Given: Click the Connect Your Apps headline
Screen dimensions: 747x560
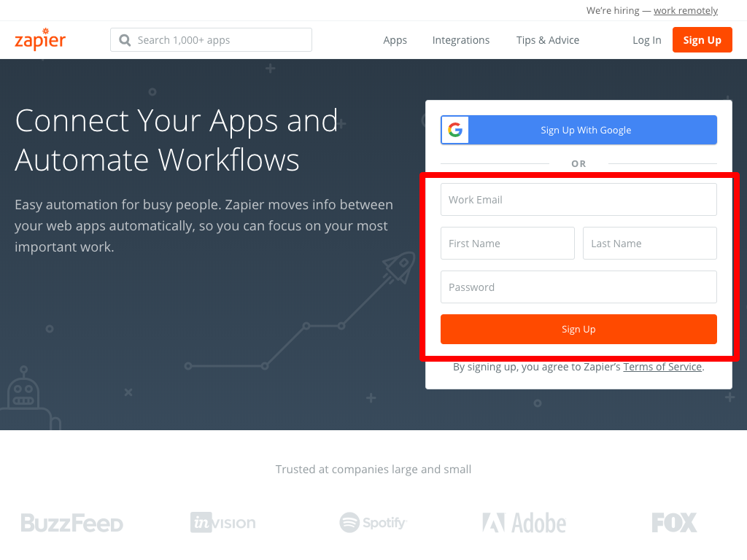Looking at the screenshot, I should (x=177, y=140).
